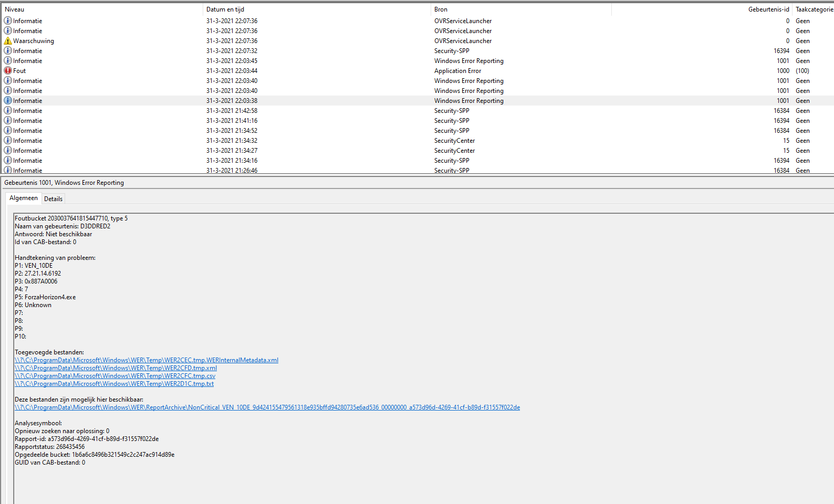Open the WER2D1C.tmp.txt file link
The width and height of the screenshot is (834, 504).
114,384
